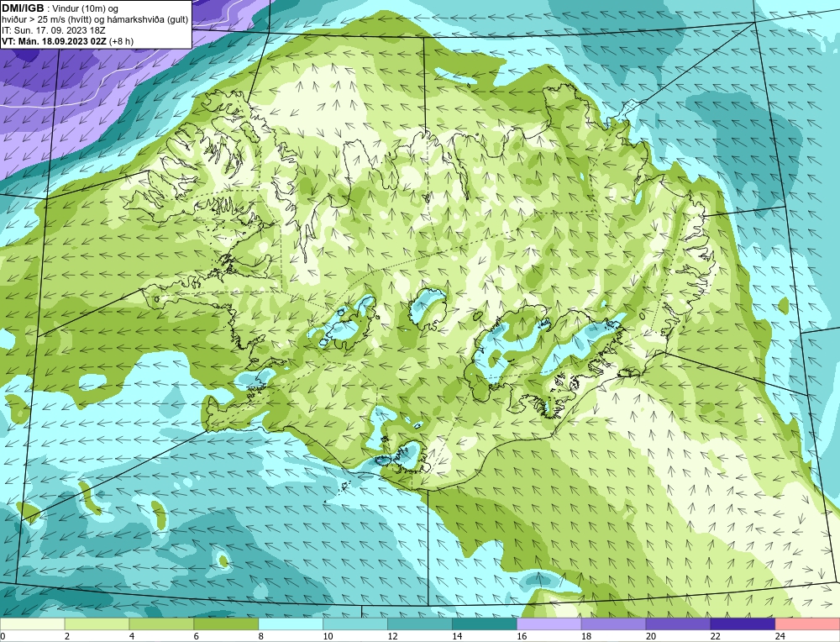Viewport: 840px width, 642px height.
Task: Click the pink swatch above 24 m/s
Action: pyautogui.click(x=807, y=624)
